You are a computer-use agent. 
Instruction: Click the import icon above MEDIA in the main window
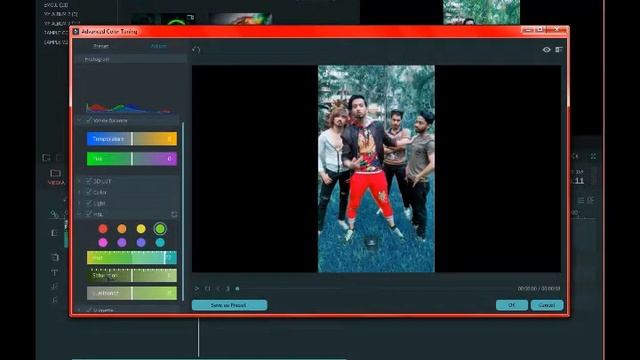pos(46,158)
